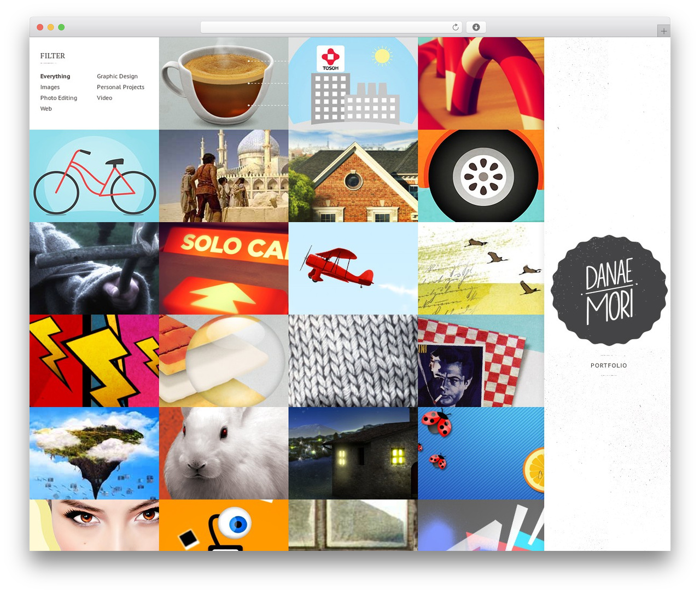Open the hooded figure thumbnail

click(x=94, y=268)
